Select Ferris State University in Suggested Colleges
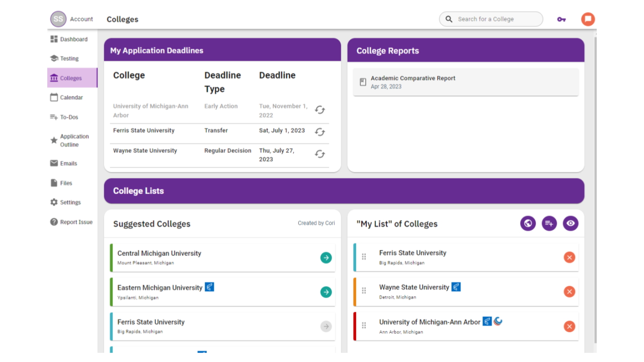 click(222, 326)
